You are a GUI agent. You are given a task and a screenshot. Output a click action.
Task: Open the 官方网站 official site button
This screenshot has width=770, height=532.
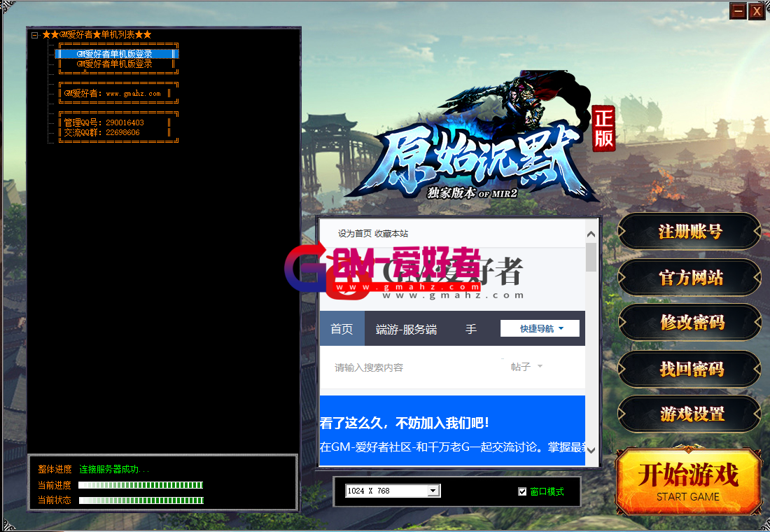coord(689,277)
